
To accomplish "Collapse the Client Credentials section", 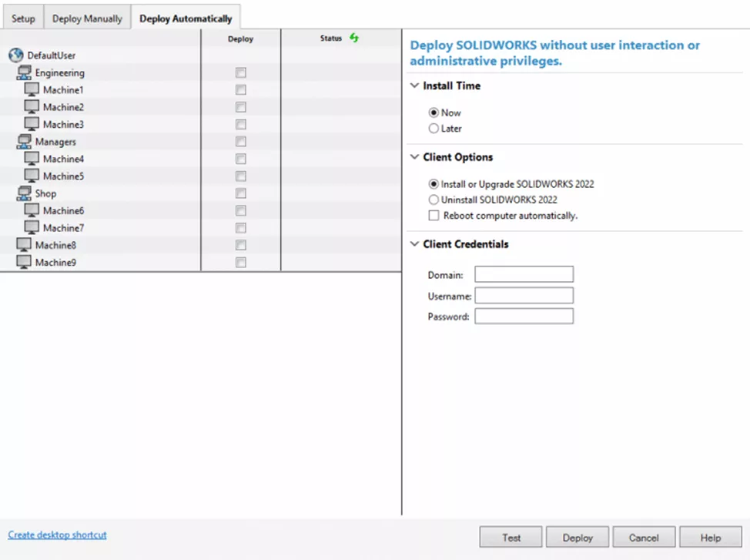I will (415, 244).
